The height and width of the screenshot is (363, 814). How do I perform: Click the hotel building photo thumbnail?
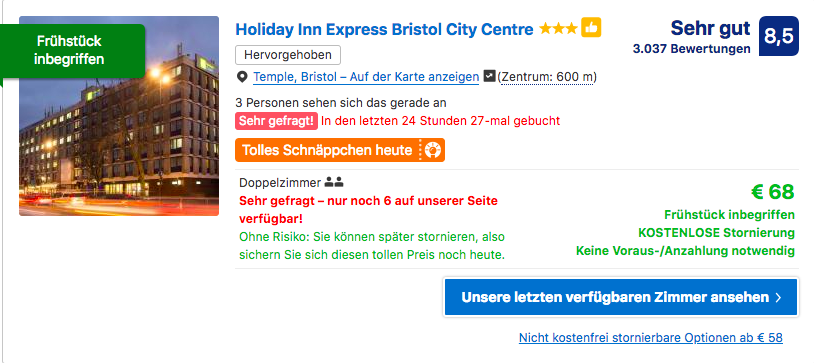(119, 116)
